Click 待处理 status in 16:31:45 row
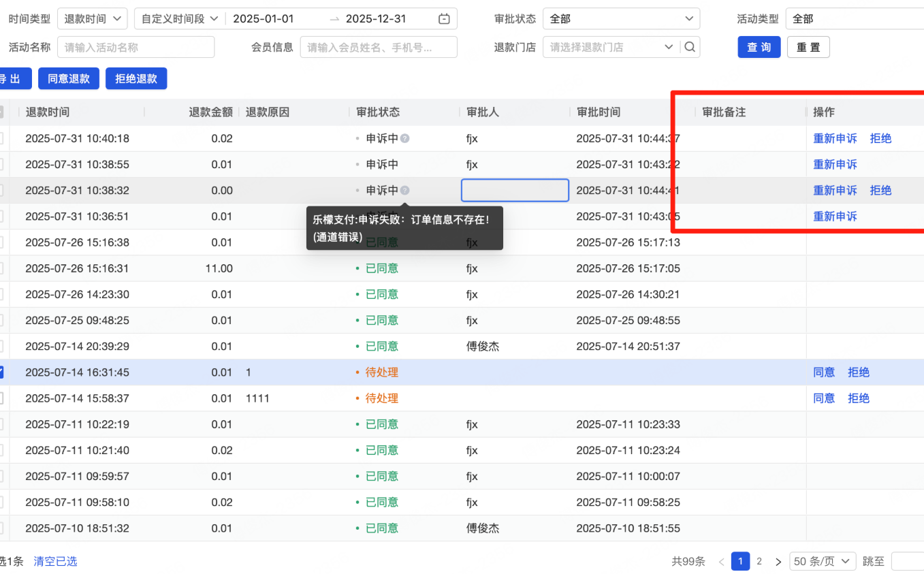 click(x=382, y=372)
